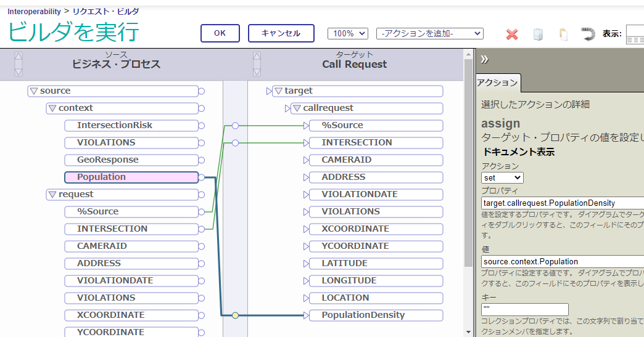
Task: Open the アクションを追加 dropdown
Action: (429, 33)
